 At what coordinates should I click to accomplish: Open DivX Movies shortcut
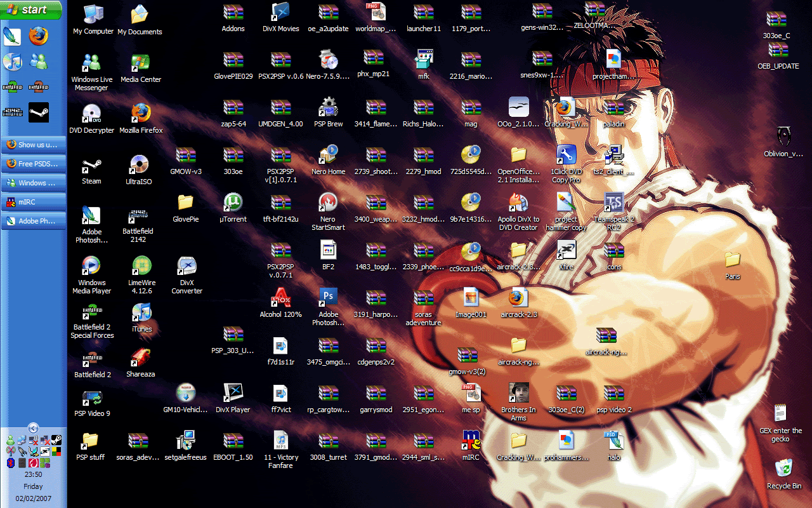tap(280, 17)
